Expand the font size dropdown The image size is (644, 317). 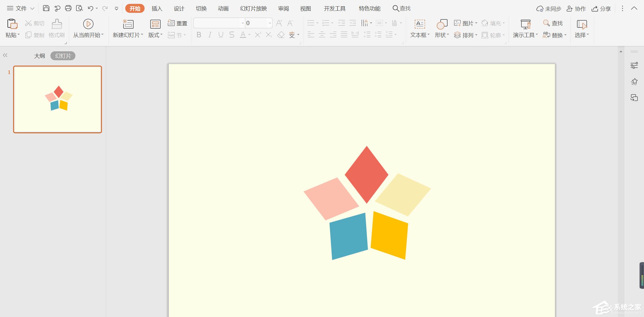270,23
